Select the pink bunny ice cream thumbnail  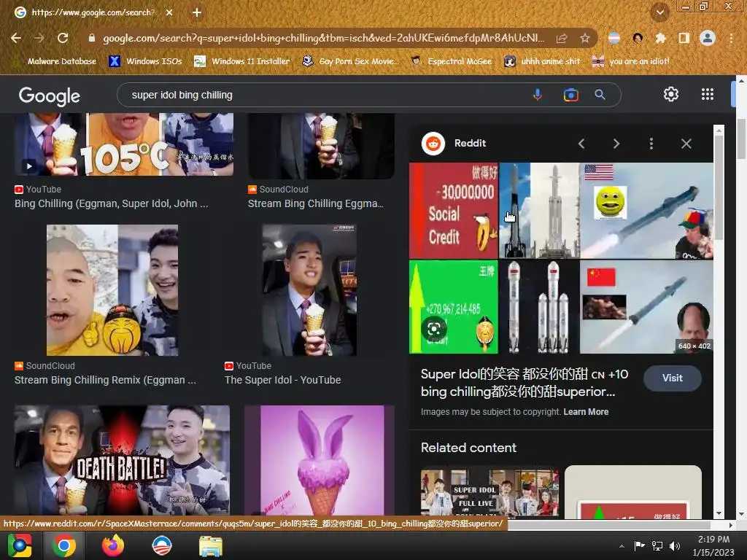pyautogui.click(x=320, y=460)
